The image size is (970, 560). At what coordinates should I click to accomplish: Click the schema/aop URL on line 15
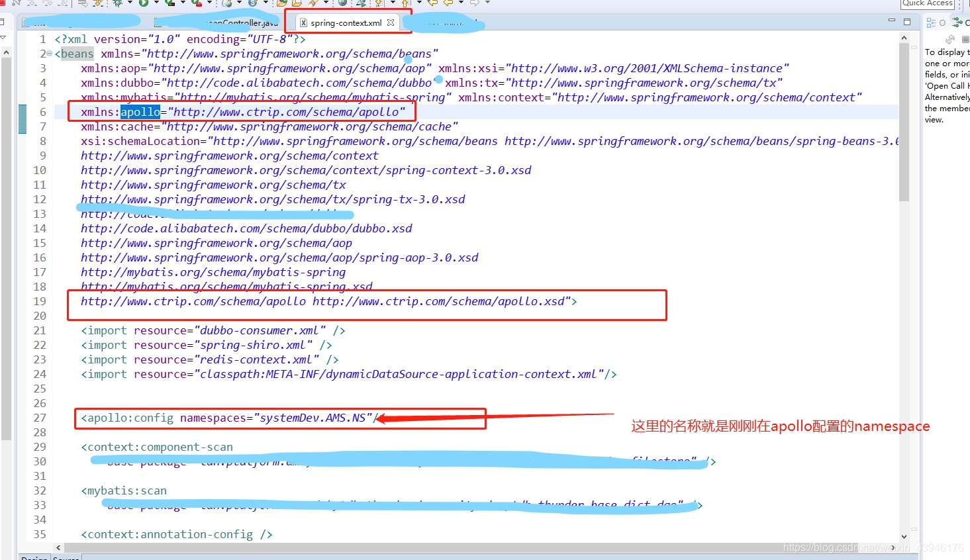(x=217, y=243)
